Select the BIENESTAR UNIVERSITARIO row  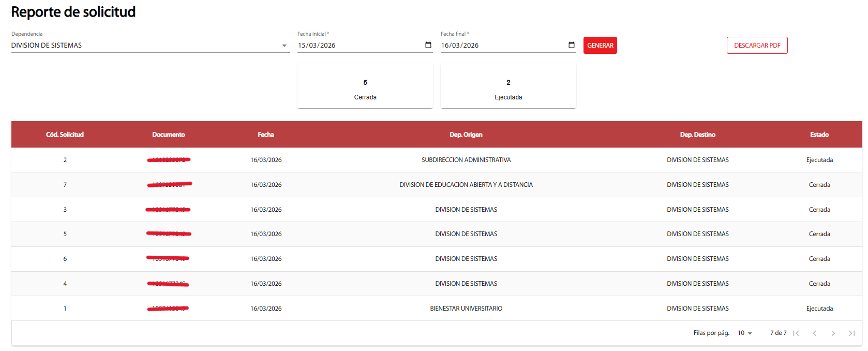pos(466,309)
